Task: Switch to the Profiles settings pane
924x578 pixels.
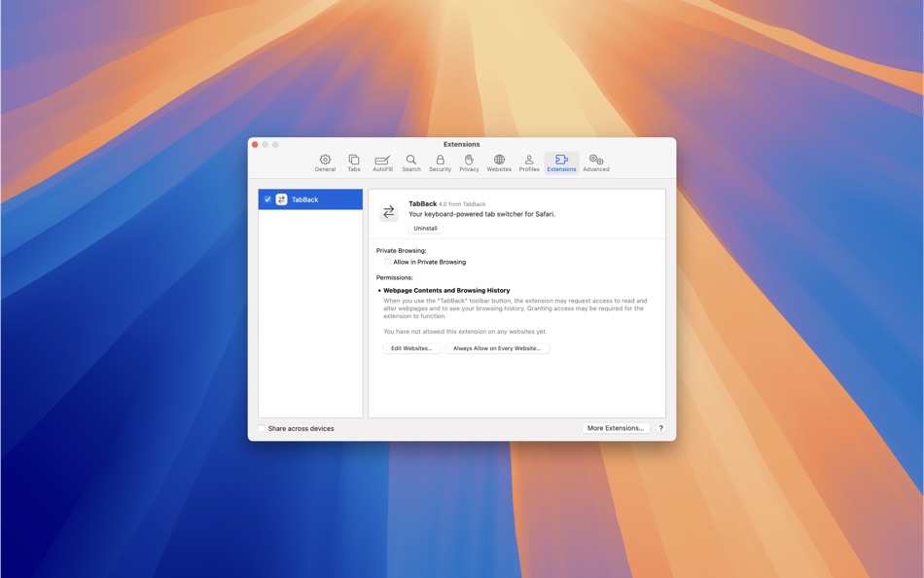Action: 529,163
